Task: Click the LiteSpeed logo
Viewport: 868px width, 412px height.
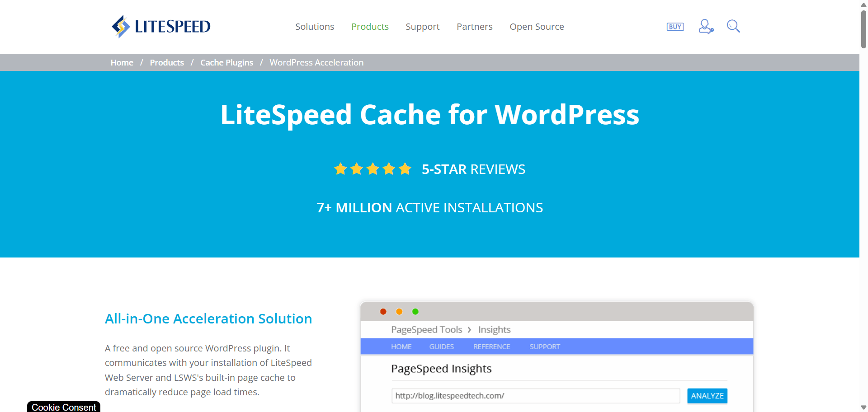Action: 161,27
